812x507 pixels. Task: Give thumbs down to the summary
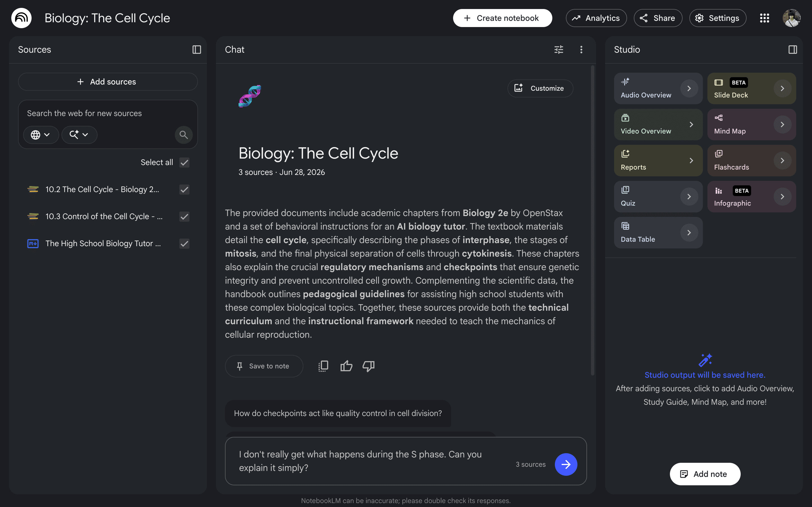pyautogui.click(x=369, y=366)
